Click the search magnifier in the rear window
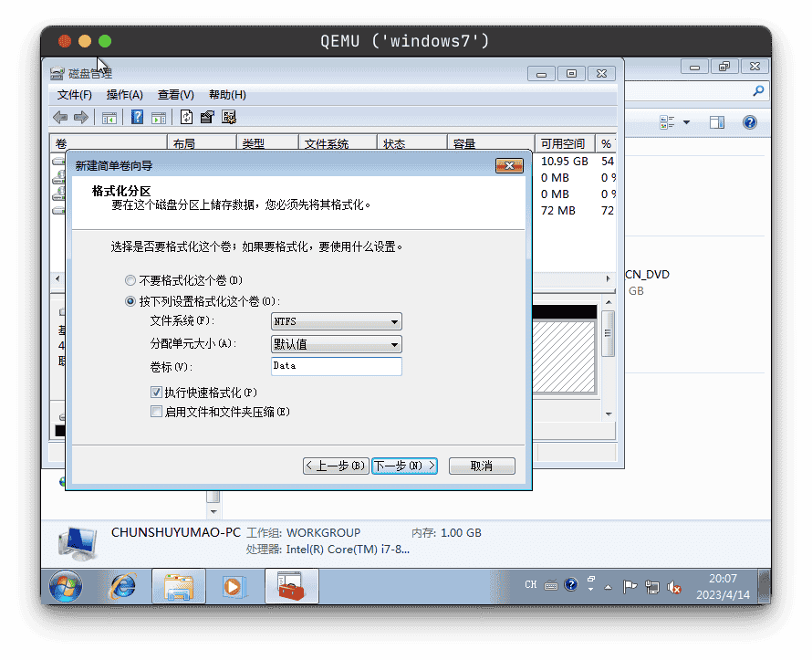The height and width of the screenshot is (660, 812). coord(758,91)
